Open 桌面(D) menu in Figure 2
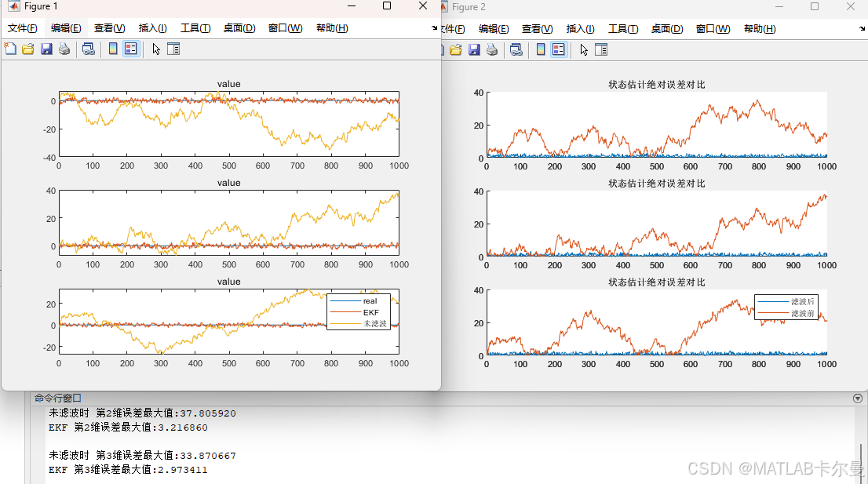 (x=667, y=29)
